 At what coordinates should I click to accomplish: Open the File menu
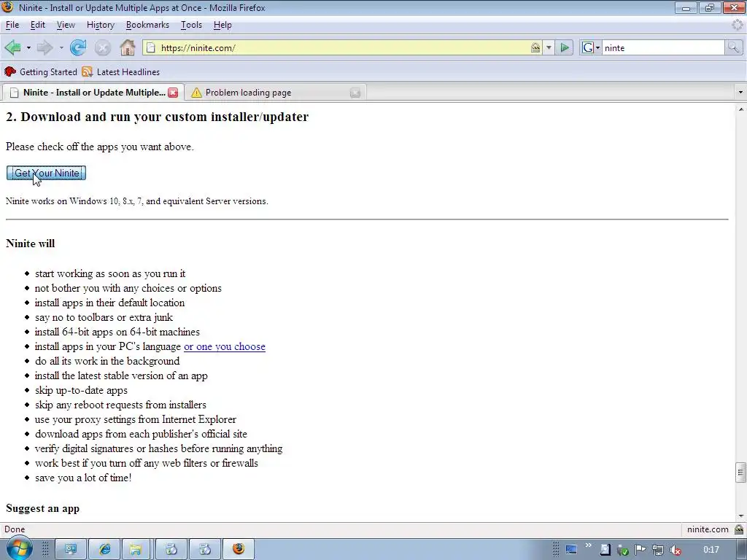[12, 25]
